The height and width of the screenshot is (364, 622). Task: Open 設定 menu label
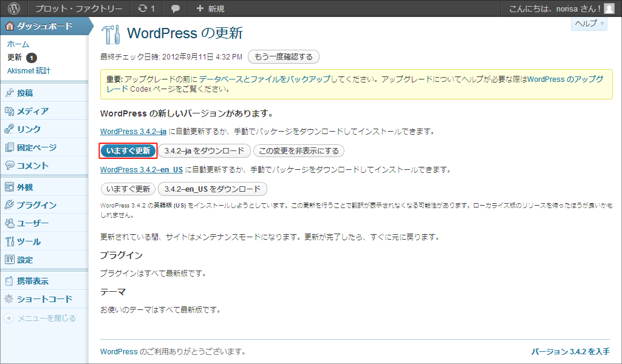coord(24,260)
